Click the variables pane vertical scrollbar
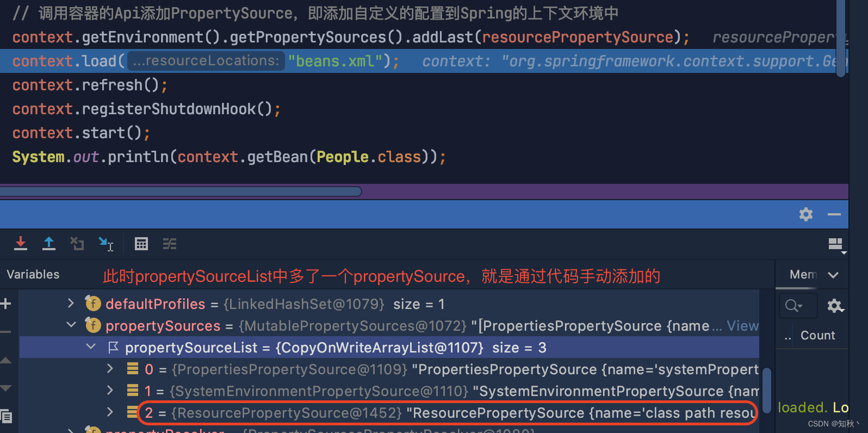The image size is (868, 433). 767,391
